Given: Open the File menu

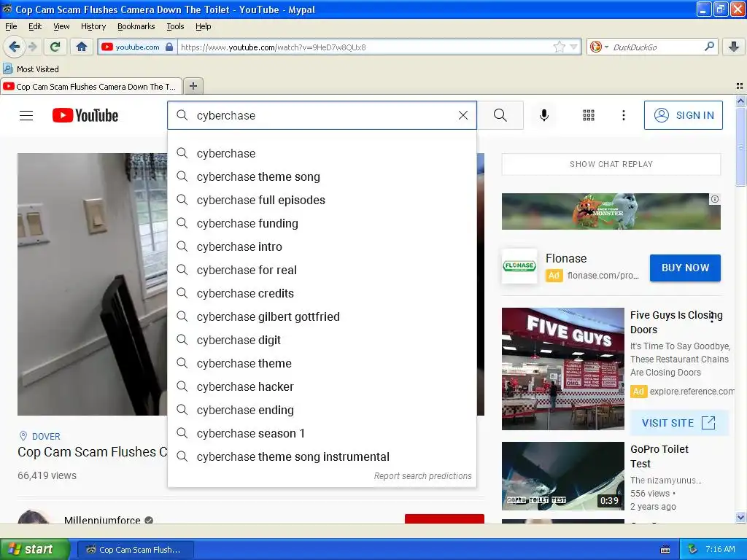Looking at the screenshot, I should pos(11,26).
